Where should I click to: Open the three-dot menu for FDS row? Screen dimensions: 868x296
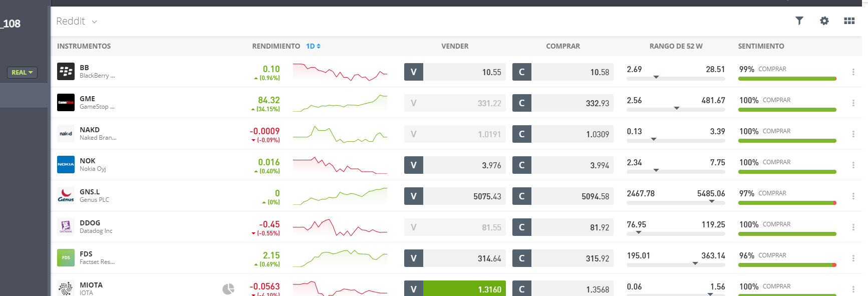coord(853,258)
